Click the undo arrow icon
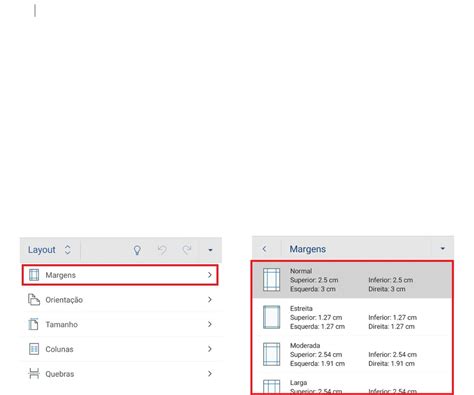This screenshot has width=474, height=395. 162,250
